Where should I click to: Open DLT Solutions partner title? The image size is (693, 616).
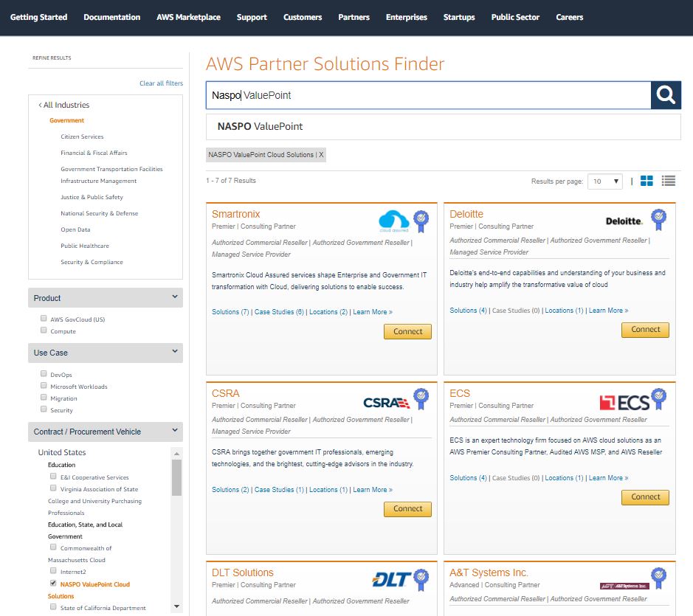(x=243, y=572)
